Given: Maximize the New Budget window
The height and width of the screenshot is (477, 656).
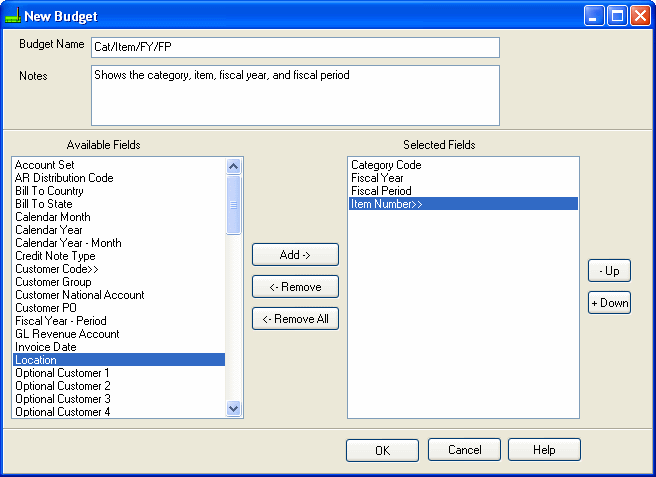Looking at the screenshot, I should pos(617,16).
